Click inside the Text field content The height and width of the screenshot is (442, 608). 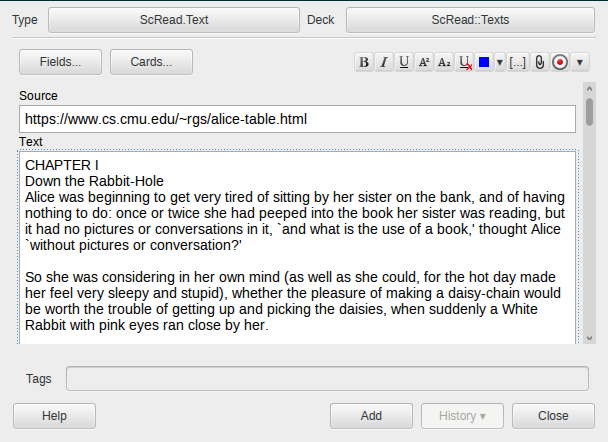297,248
